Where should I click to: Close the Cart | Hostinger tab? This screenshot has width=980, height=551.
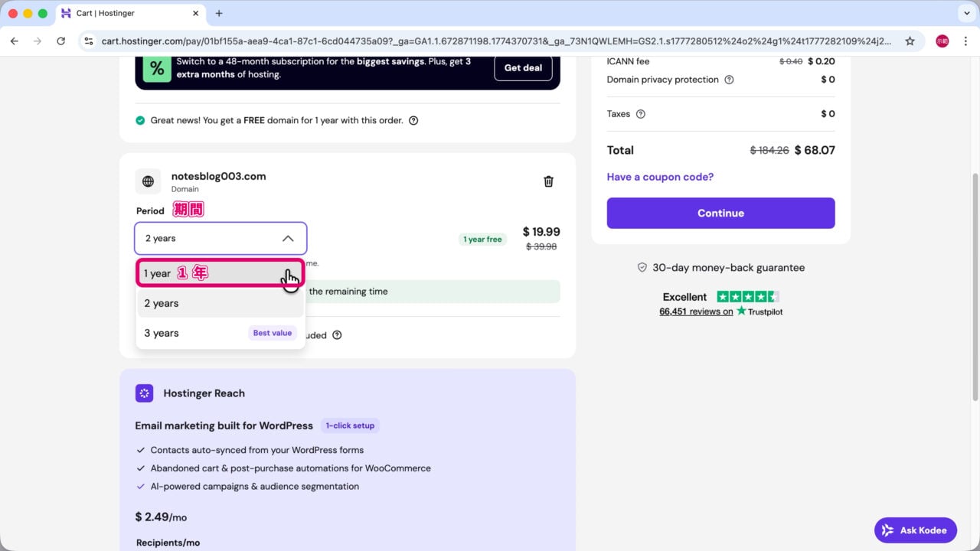coord(196,13)
